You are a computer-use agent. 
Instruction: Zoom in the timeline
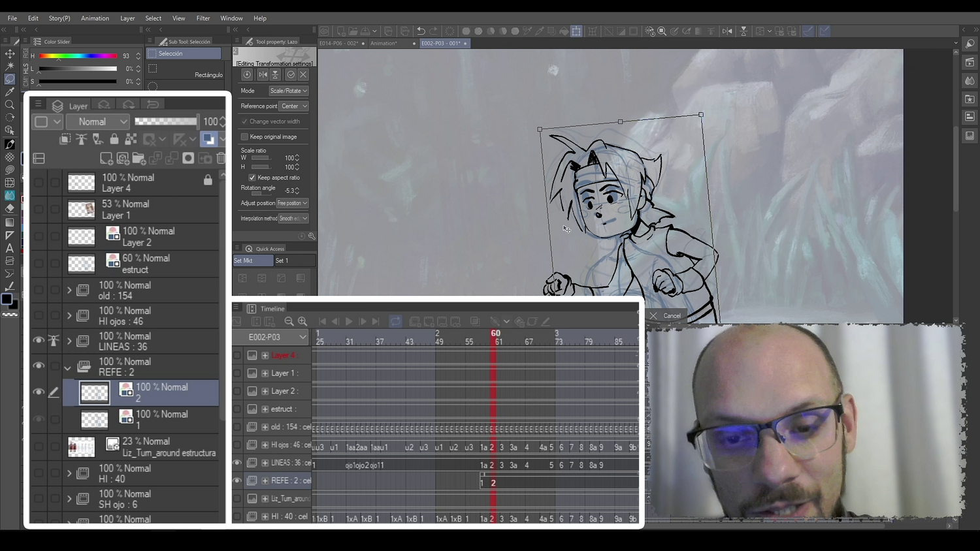tap(302, 321)
